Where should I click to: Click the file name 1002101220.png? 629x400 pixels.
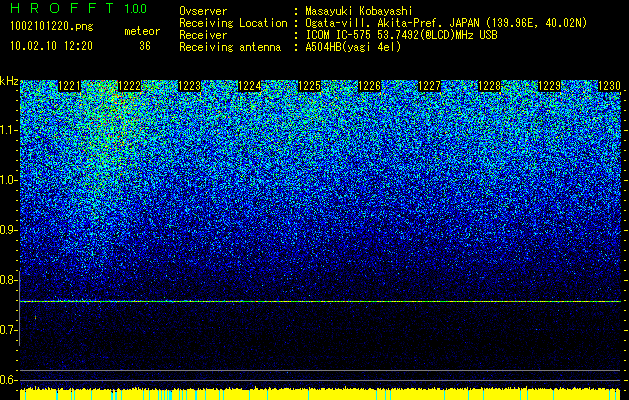pyautogui.click(x=52, y=27)
